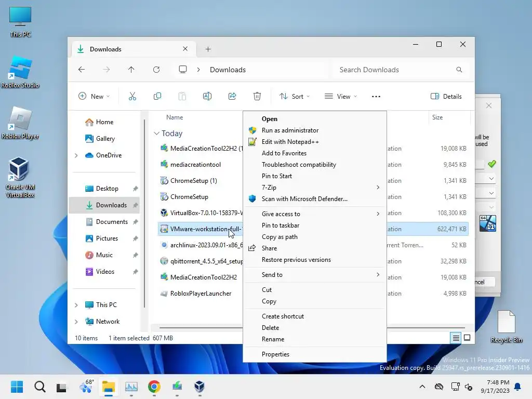Viewport: 532px width, 399px height.
Task: Choose Open in the context menu
Action: point(315,119)
